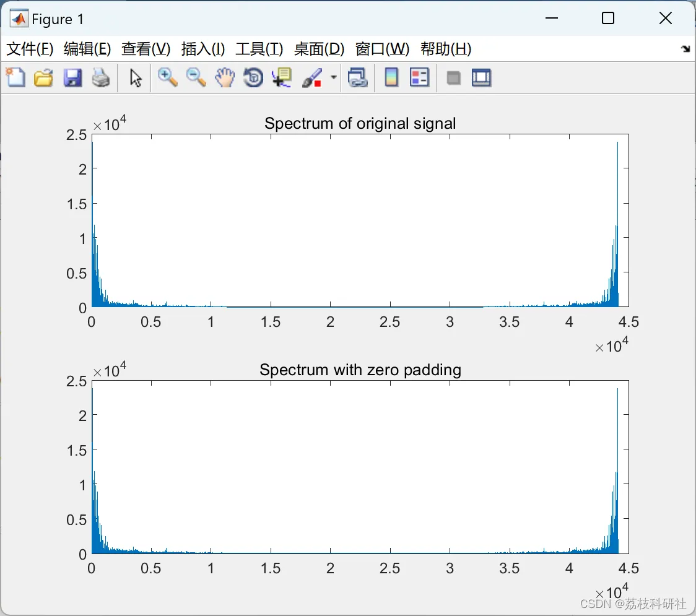Insert a colorbar using the toolbar icon
This screenshot has height=616, width=696.
391,77
